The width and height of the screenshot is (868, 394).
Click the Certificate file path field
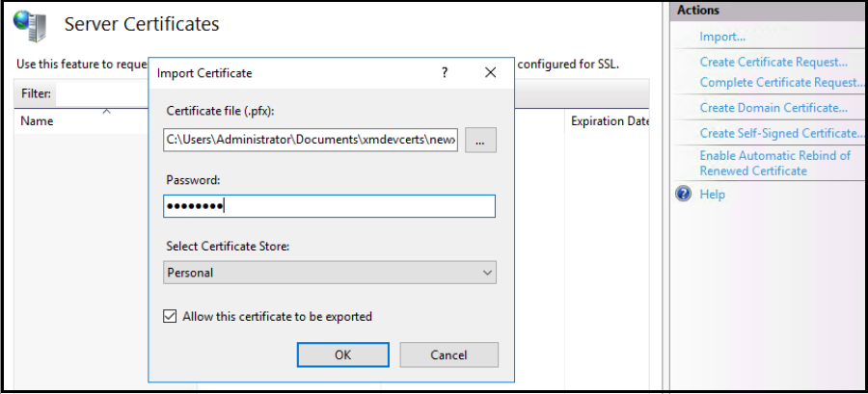pos(311,140)
